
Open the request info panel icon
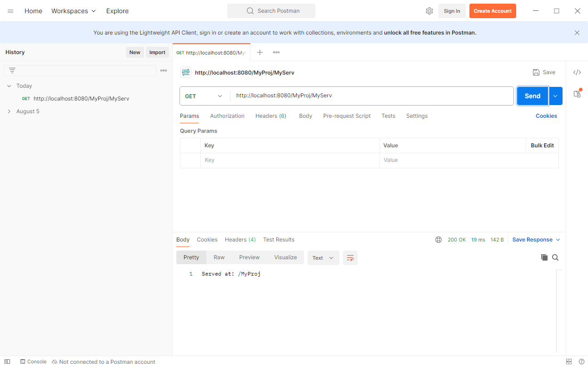pyautogui.click(x=577, y=94)
